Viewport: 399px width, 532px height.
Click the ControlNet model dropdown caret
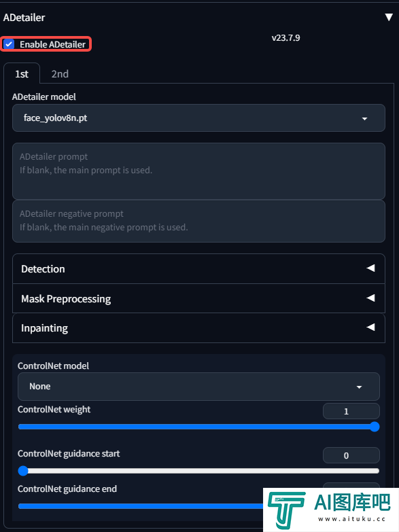point(359,387)
